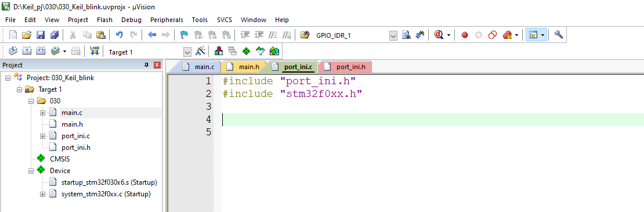
Task: Open the Flash menu
Action: point(105,20)
